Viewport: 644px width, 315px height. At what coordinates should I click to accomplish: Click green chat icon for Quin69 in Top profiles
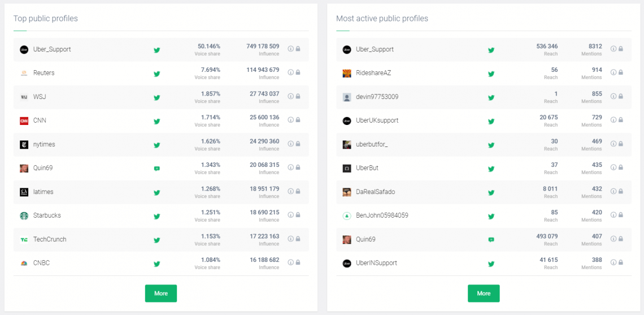click(157, 169)
